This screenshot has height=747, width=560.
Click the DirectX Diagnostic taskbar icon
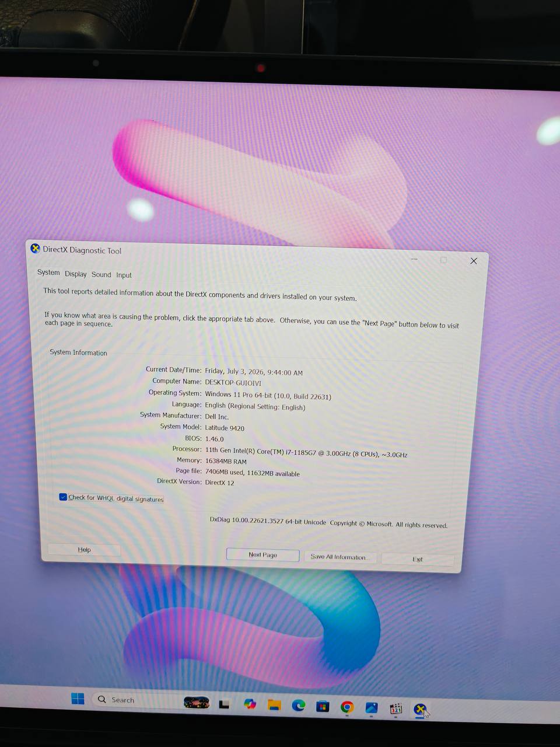(x=420, y=709)
